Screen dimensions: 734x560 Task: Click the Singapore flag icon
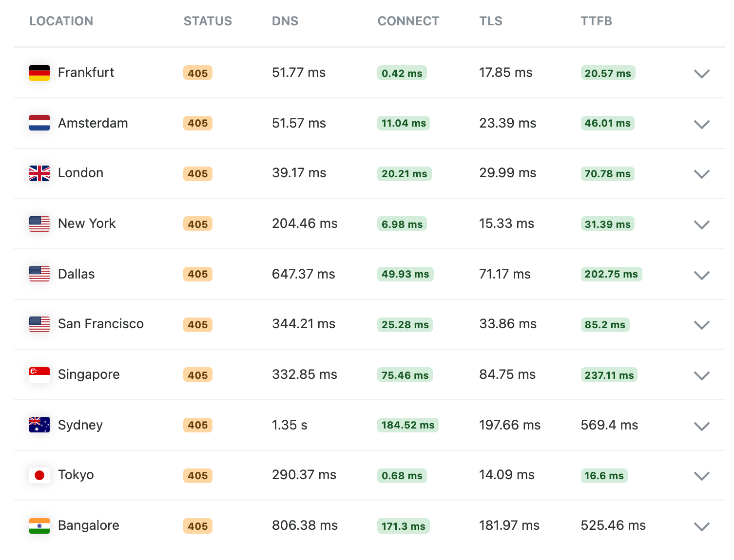click(x=39, y=375)
